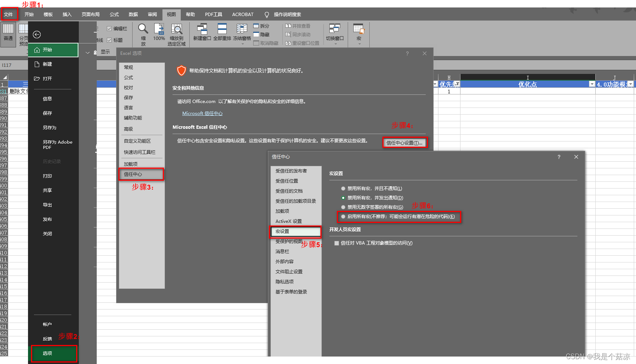Screen dimensions: 636x364
Task: Click help question mark in Excel Options
Action: tap(407, 53)
